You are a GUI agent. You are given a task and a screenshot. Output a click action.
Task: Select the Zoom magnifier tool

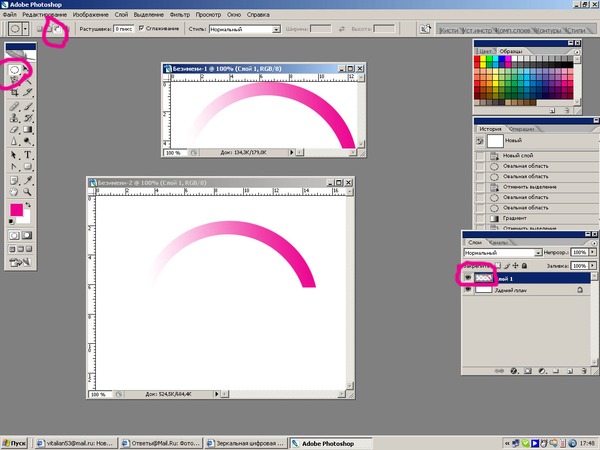(x=27, y=192)
